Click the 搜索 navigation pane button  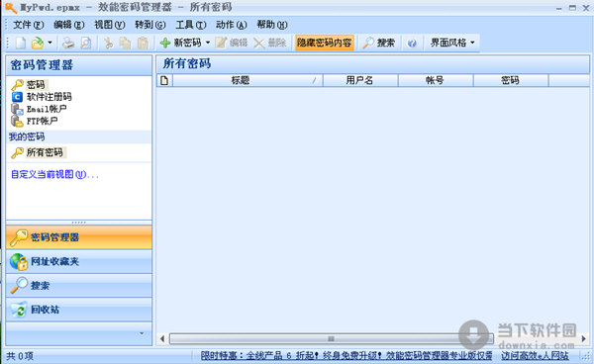pos(79,285)
